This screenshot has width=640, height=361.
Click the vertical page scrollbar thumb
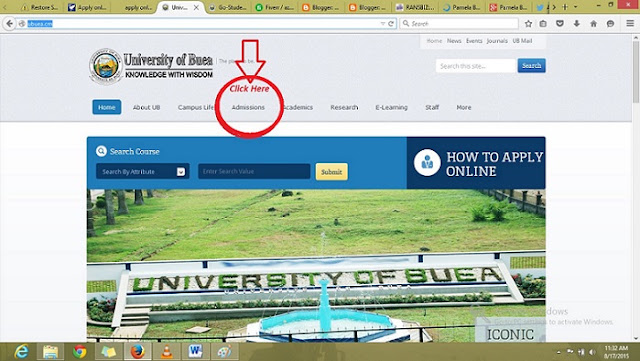click(636, 73)
